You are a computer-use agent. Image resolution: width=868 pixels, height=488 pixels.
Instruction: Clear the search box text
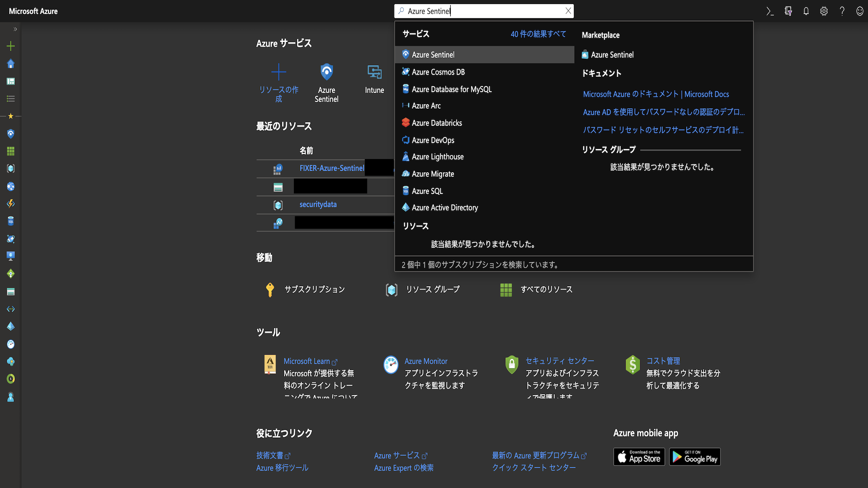coord(568,11)
